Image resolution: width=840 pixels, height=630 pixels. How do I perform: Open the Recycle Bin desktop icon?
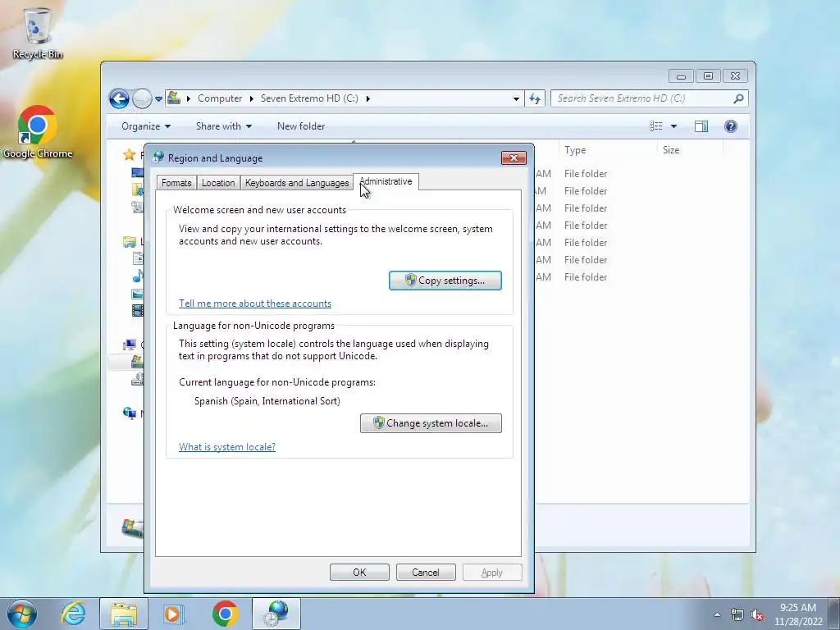(x=38, y=33)
